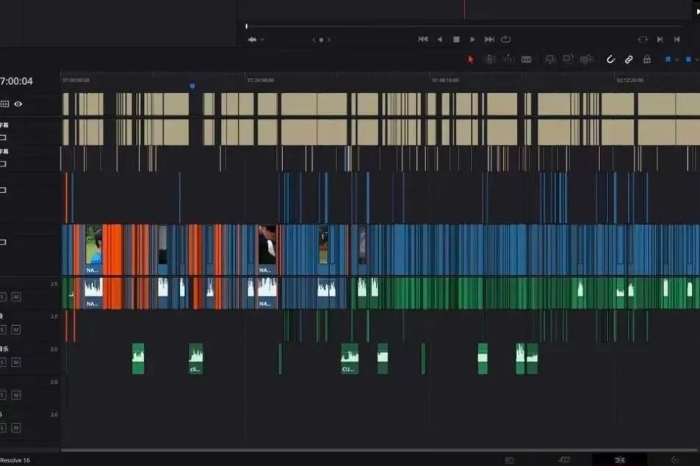Click the Replace Clip button

(x=586, y=59)
